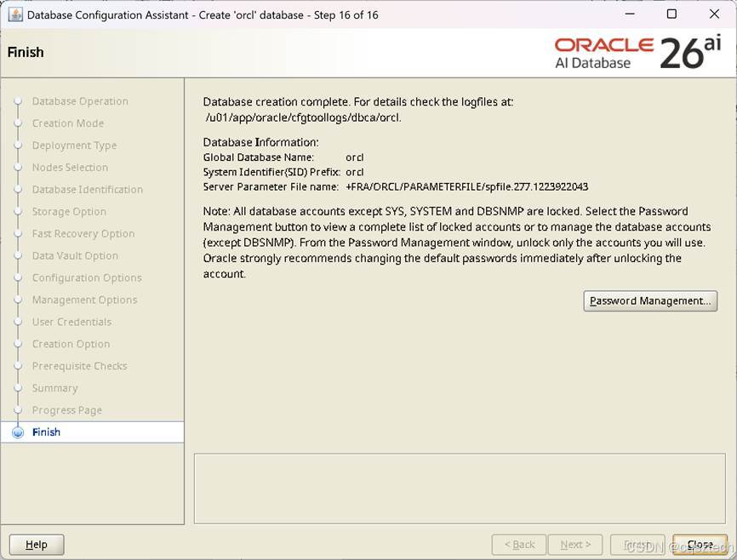Viewport: 737px width, 560px height.
Task: Select the Nodes Selection step
Action: (70, 168)
